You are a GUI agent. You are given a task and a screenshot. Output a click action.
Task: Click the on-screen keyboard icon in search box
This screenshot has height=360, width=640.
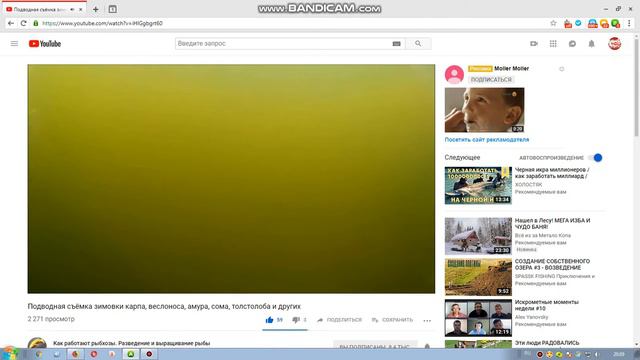[x=396, y=44]
